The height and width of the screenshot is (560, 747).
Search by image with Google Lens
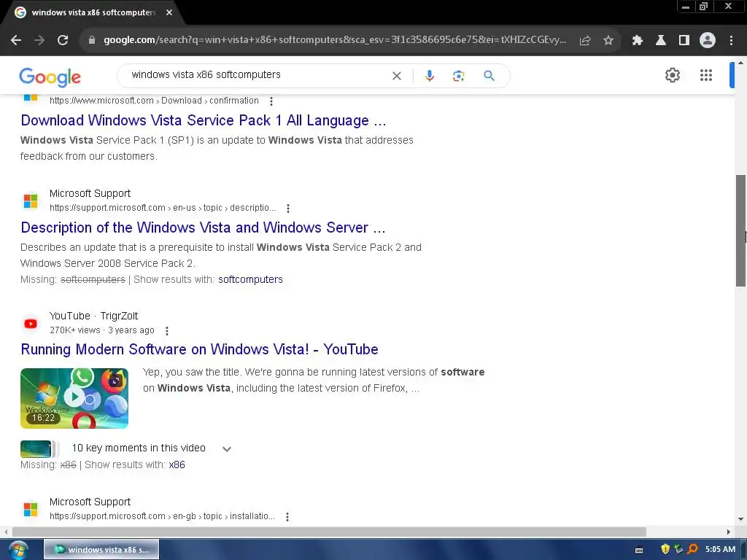(458, 76)
